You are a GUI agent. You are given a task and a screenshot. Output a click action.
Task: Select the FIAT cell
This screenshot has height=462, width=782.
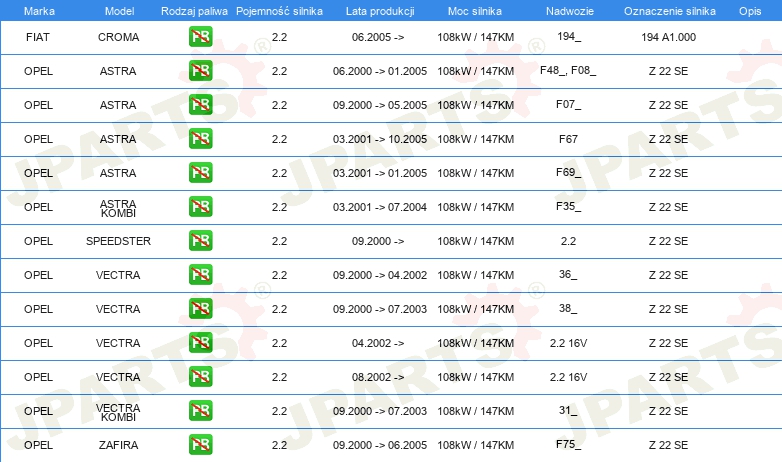click(38, 37)
